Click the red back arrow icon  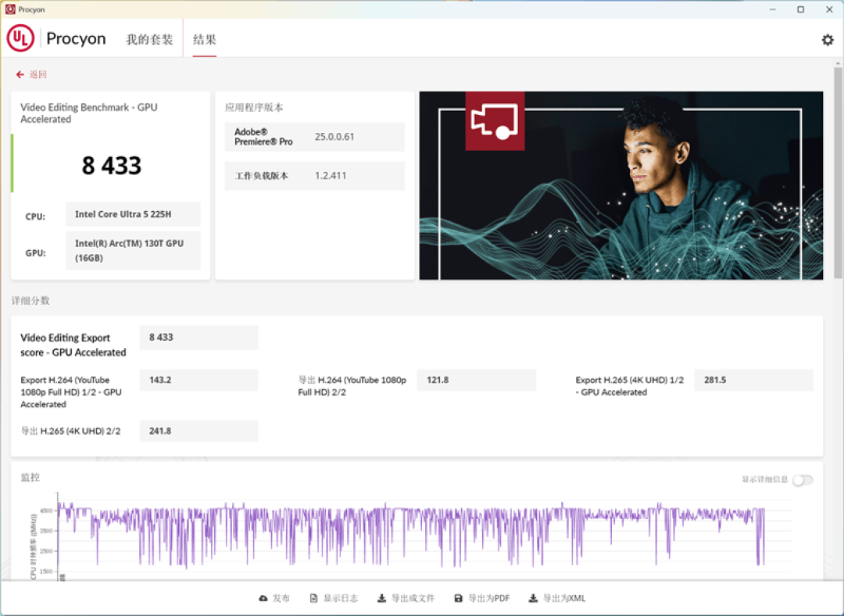pos(20,74)
